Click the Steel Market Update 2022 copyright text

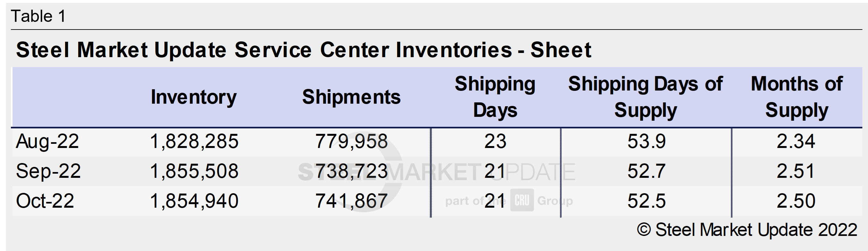click(756, 230)
